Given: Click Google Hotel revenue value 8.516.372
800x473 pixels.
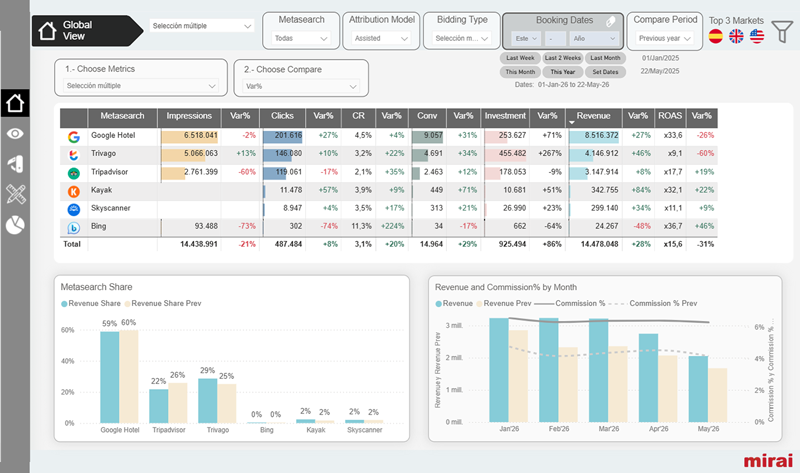Looking at the screenshot, I should pyautogui.click(x=602, y=135).
